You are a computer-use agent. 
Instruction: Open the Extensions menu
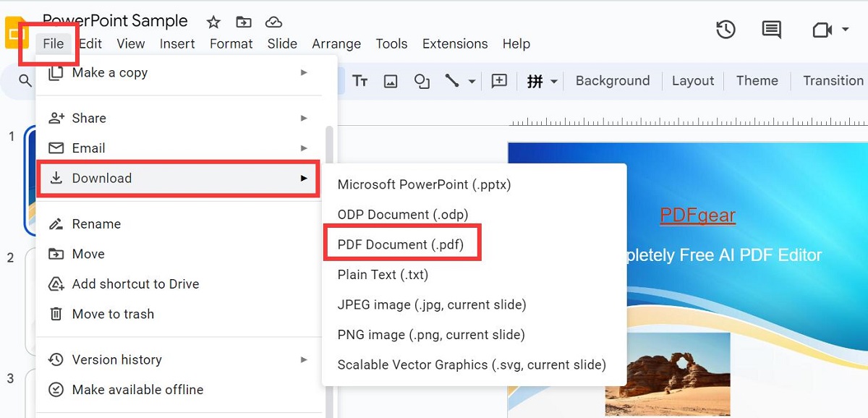(456, 43)
